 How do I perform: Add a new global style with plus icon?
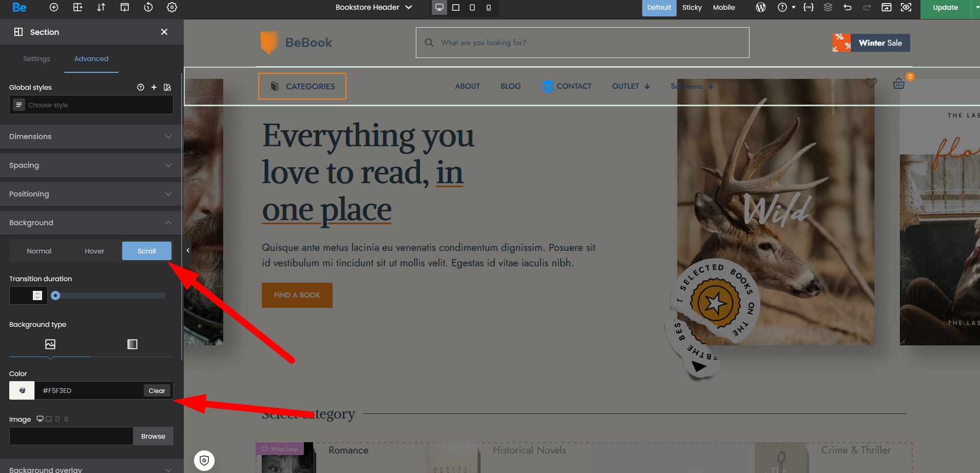154,87
